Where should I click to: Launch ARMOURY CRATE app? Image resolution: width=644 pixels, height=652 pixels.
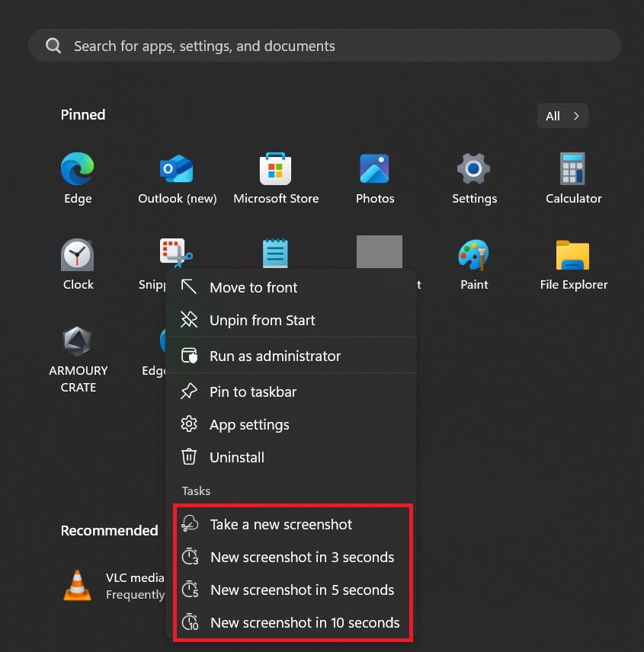78,359
